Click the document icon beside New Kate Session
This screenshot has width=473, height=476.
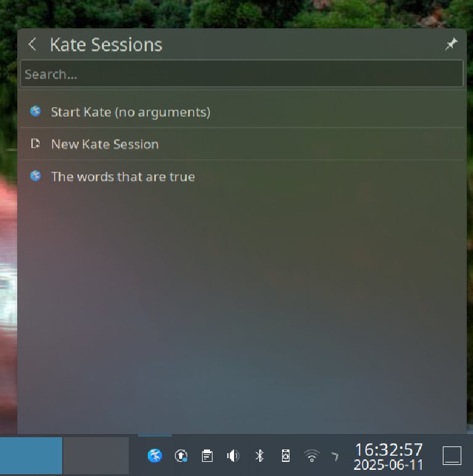[36, 143]
